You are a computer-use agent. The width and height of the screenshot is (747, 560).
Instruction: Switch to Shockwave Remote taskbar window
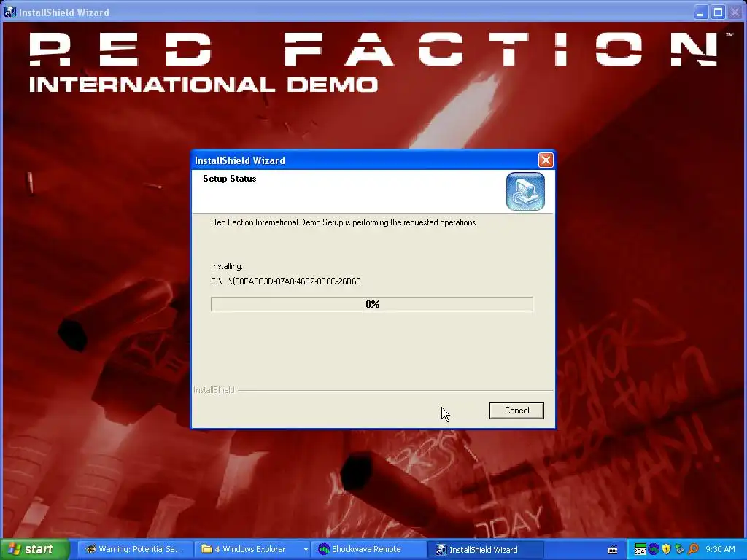pos(367,549)
